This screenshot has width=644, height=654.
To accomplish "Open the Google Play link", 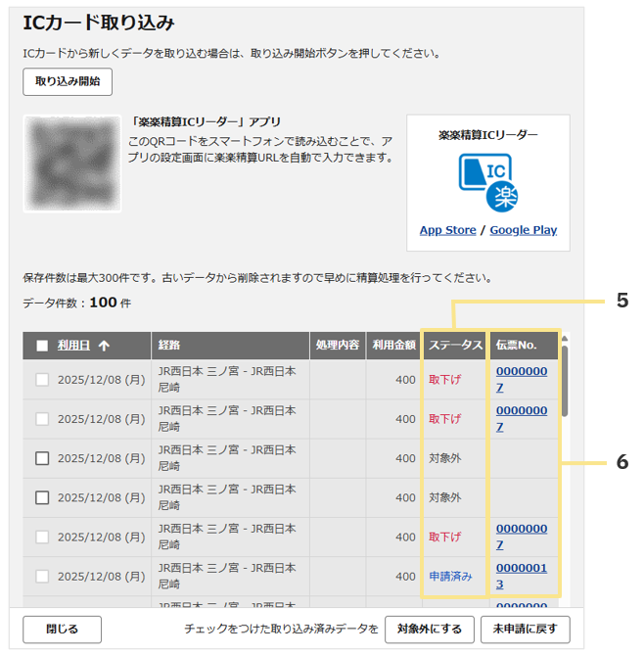I will tap(523, 230).
